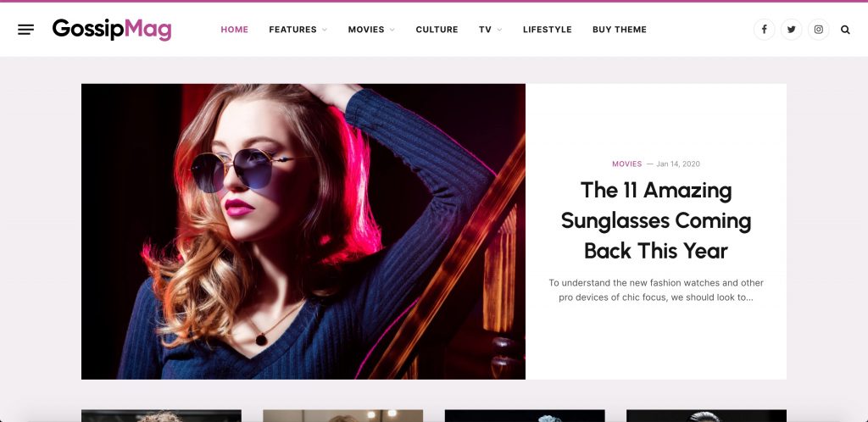Expand the TV menu chevron
The width and height of the screenshot is (868, 422).
coord(499,30)
